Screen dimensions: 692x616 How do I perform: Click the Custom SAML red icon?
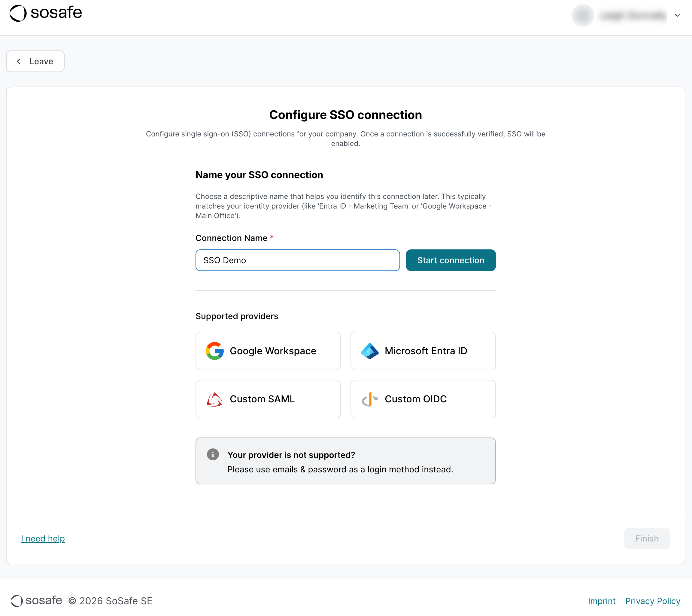click(215, 399)
